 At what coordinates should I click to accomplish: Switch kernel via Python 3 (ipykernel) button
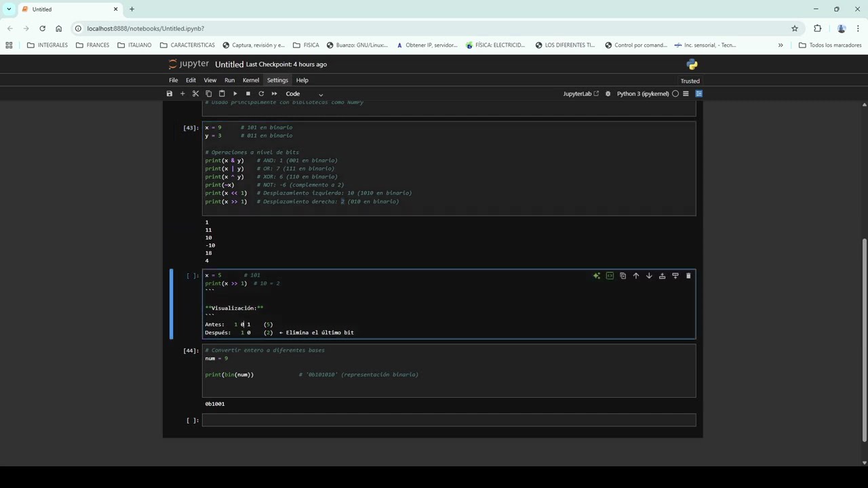tap(643, 94)
